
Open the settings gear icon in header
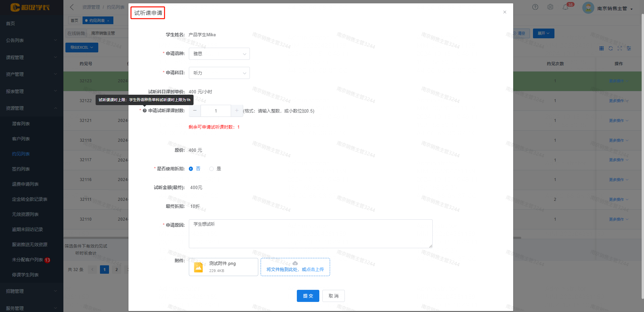click(550, 7)
